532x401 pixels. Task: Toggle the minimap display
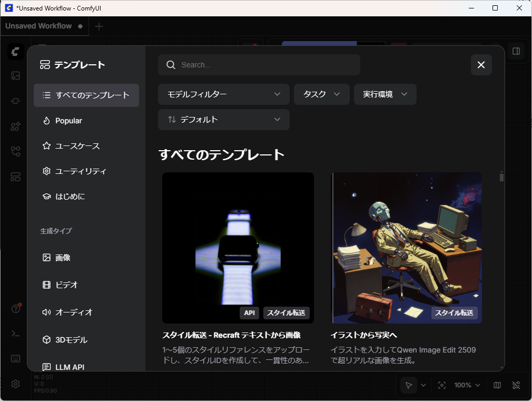tap(497, 385)
